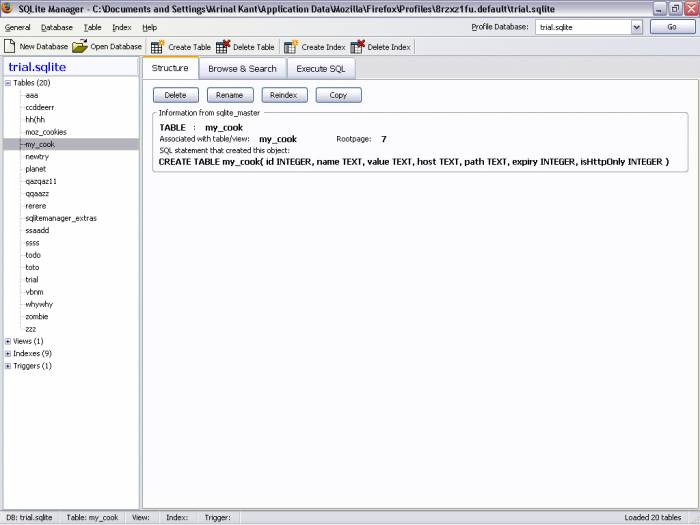The width and height of the screenshot is (700, 525).
Task: Select the toto table
Action: (x=32, y=268)
